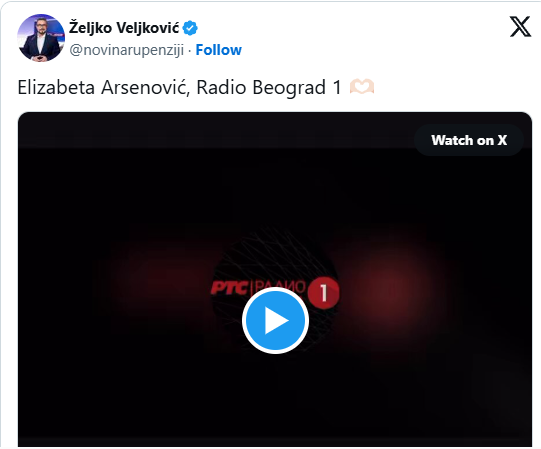The image size is (541, 449).
Task: Click the Watch on X button
Action: tap(469, 140)
